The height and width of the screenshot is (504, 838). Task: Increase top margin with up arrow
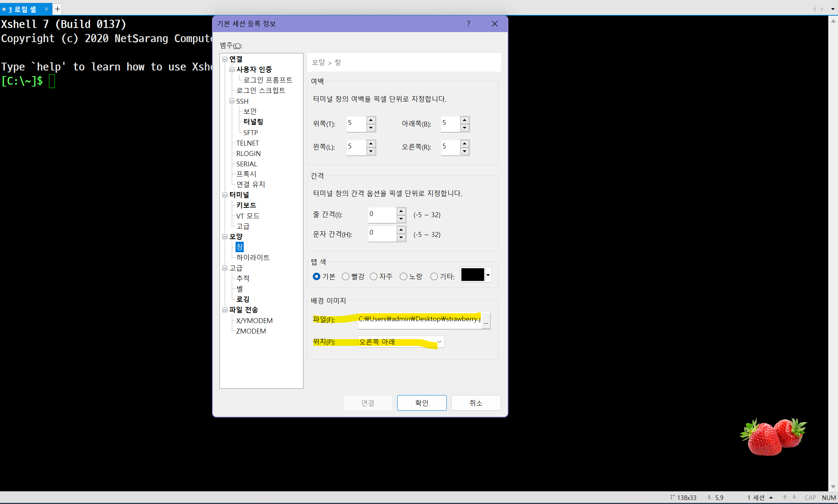[x=371, y=120]
